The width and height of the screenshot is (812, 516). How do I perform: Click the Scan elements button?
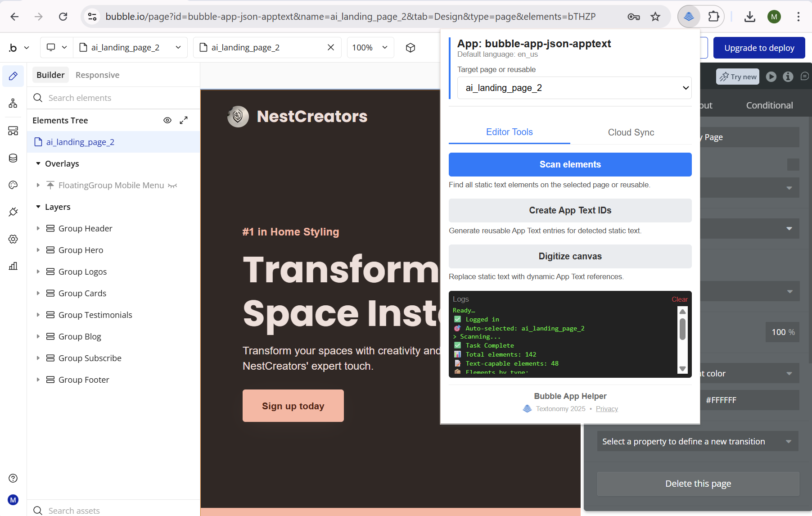(x=570, y=164)
